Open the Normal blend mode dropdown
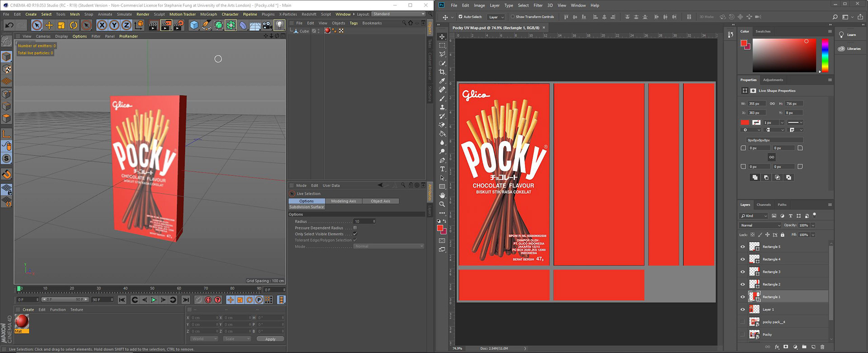Screen dimensions: 868x353 tap(760, 225)
